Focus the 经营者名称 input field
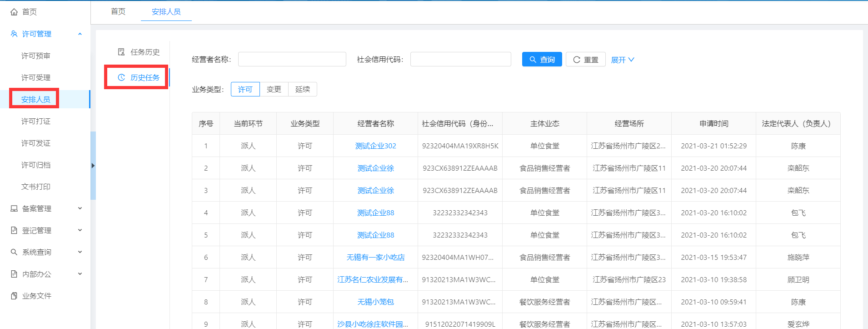The height and width of the screenshot is (329, 868). [292, 59]
